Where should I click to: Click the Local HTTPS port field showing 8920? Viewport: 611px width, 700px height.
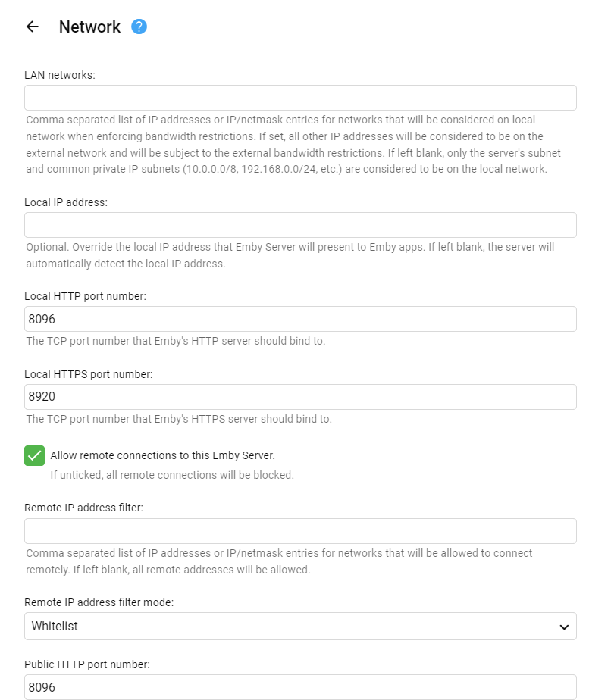(300, 397)
